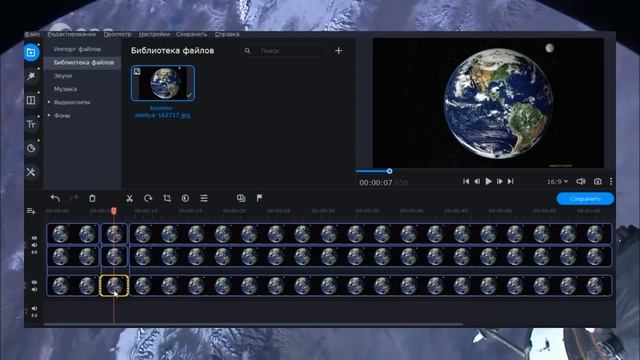Open color adjustments tool
Viewport: 640px width, 360px height.
click(x=185, y=198)
